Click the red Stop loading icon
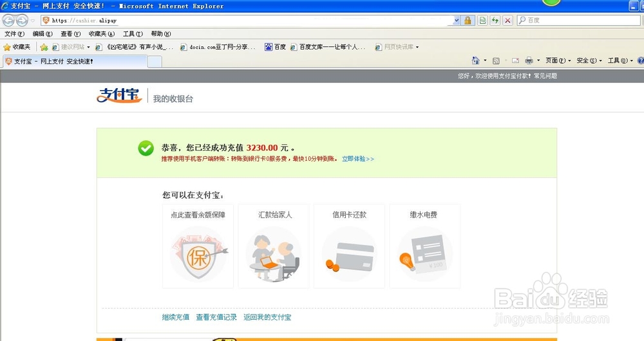 coord(508,20)
